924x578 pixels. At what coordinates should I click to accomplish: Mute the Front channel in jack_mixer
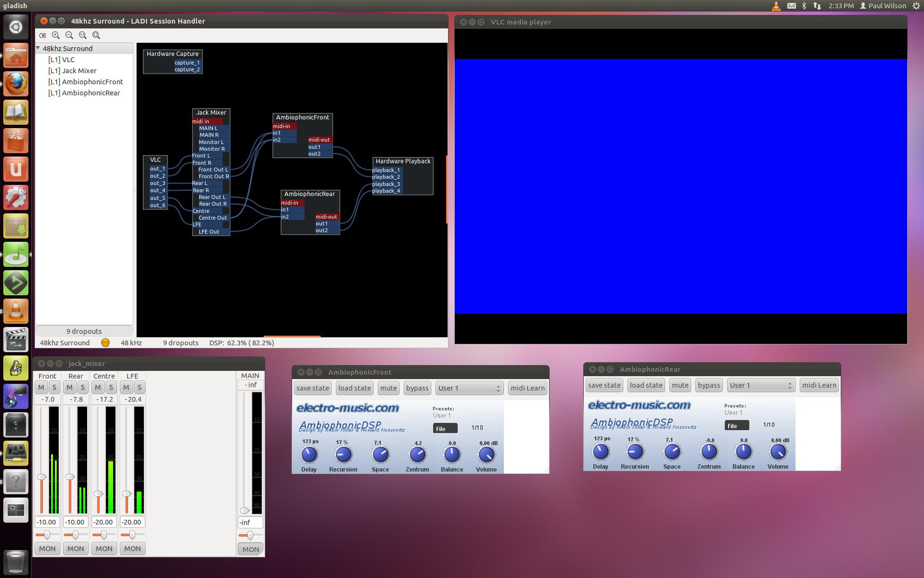(41, 387)
